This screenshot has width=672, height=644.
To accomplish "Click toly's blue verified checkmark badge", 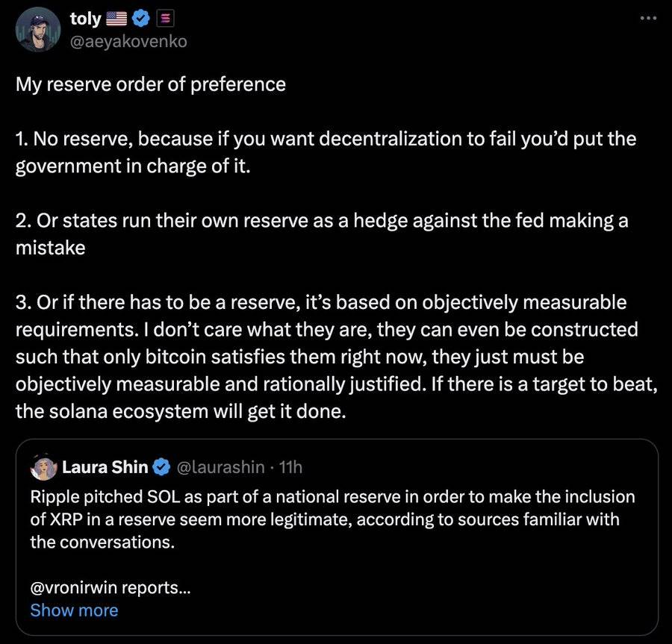I will tap(144, 19).
